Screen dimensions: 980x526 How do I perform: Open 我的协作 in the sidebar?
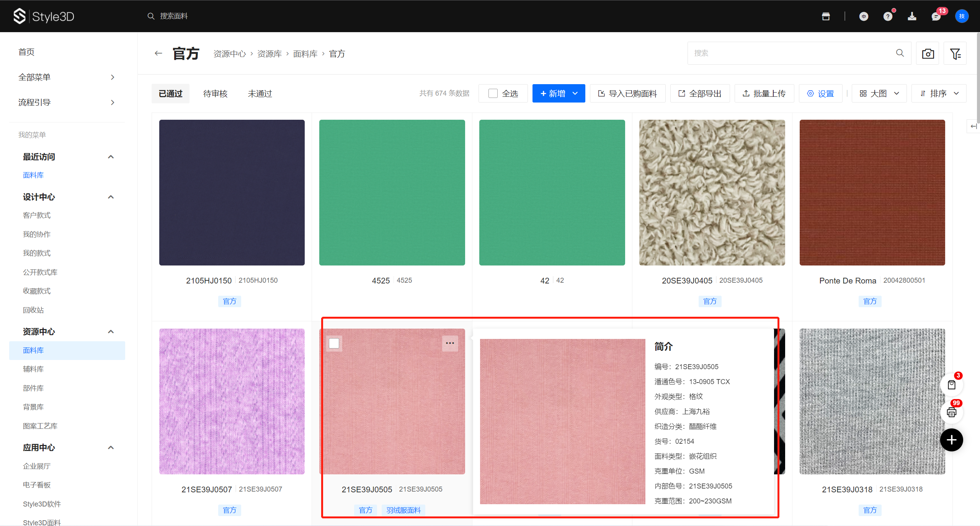37,235
